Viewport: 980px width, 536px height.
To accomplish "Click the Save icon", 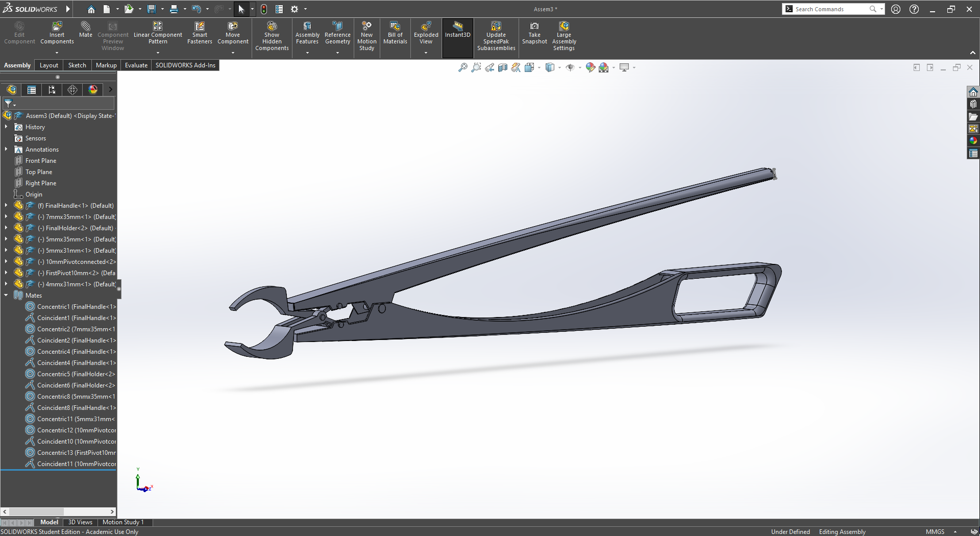I will 152,9.
